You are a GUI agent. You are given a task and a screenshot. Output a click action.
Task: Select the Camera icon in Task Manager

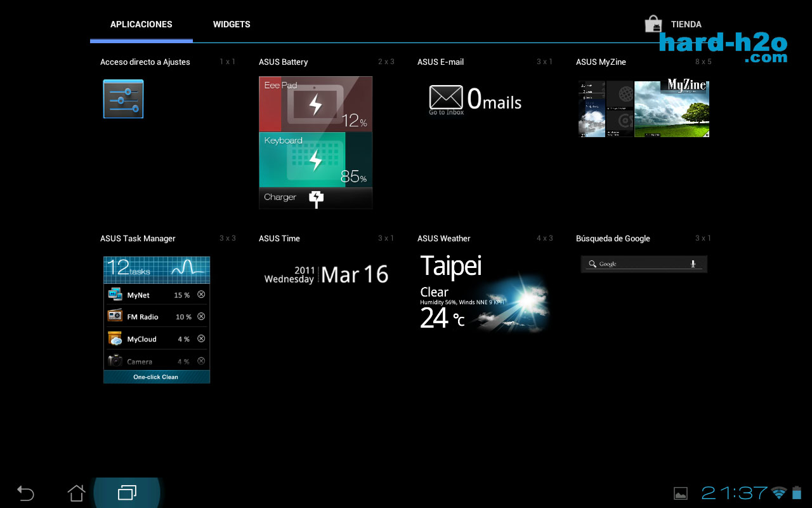115,361
